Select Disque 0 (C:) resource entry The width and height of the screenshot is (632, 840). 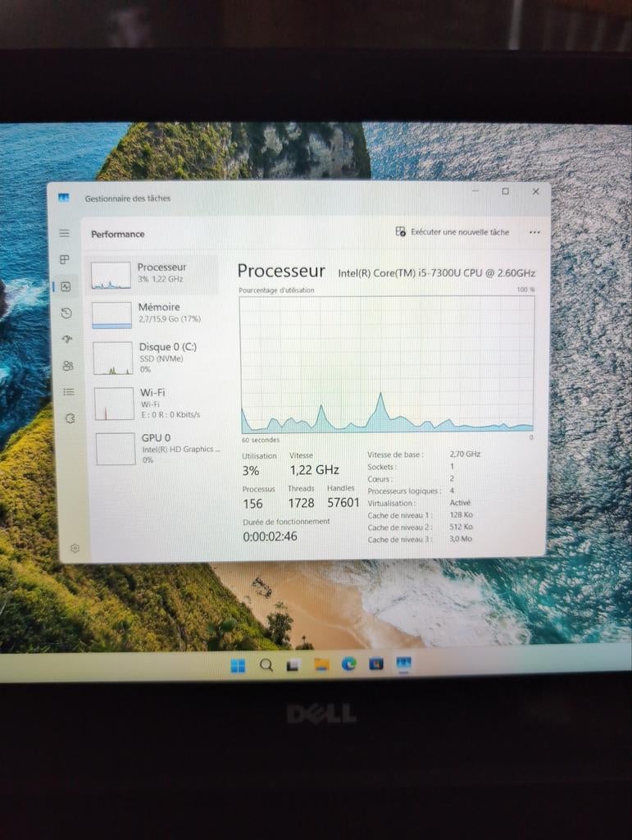[x=153, y=357]
